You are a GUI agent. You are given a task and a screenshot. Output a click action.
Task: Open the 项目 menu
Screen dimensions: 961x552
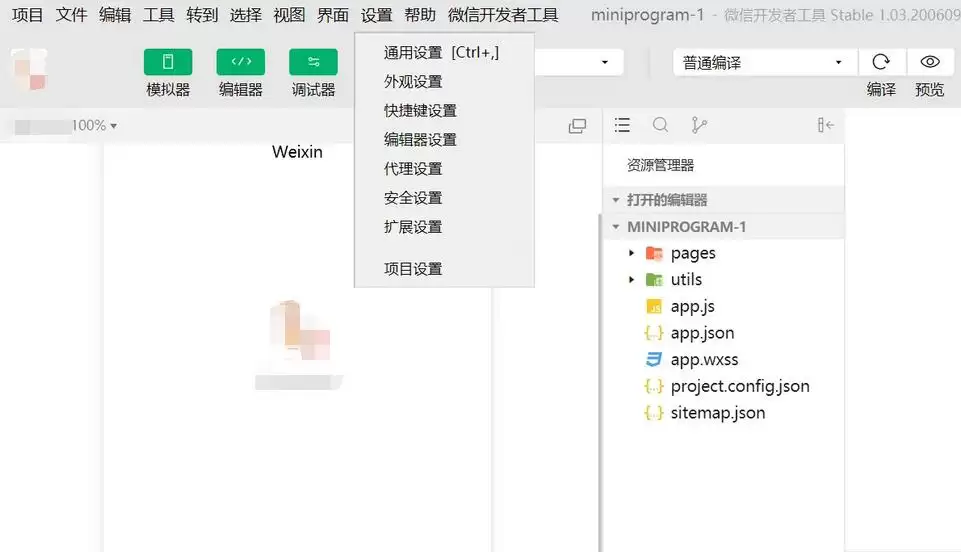coord(27,15)
